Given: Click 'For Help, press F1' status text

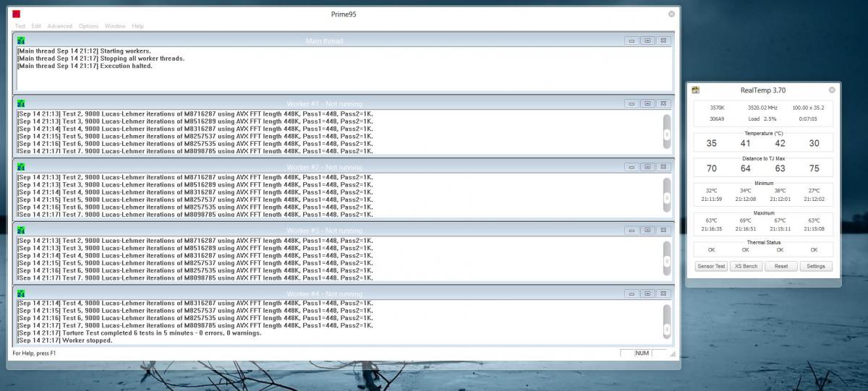Looking at the screenshot, I should (34, 353).
